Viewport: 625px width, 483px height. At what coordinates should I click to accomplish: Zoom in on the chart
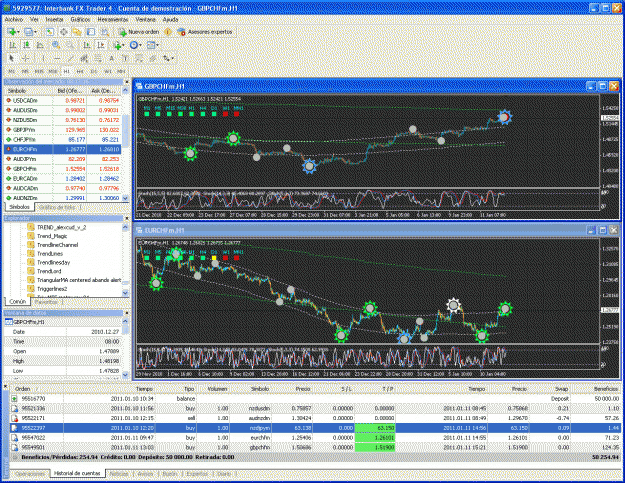tap(56, 45)
